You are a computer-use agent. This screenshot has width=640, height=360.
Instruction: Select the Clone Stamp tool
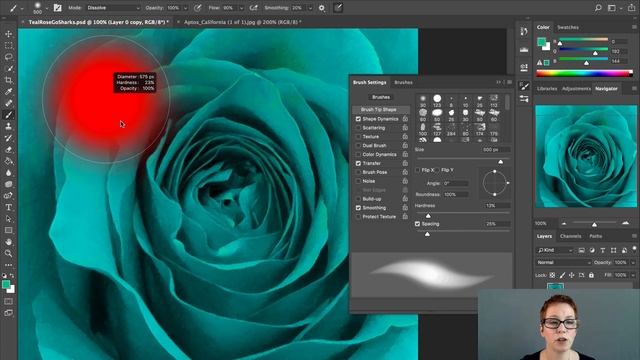(x=9, y=126)
